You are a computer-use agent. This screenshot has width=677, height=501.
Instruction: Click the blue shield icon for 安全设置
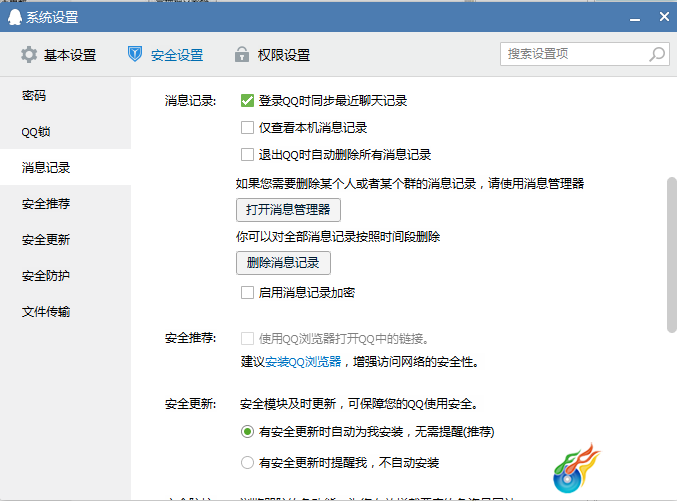135,54
